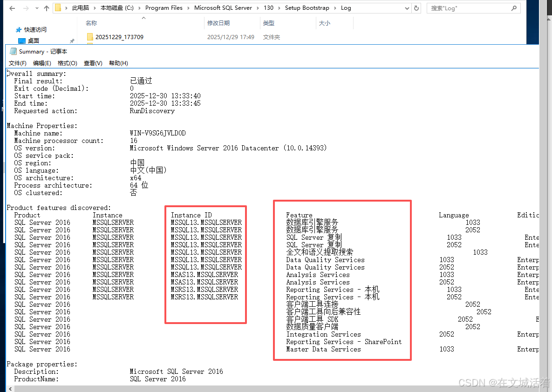Click processor count value 16
Image resolution: width=552 pixels, height=392 pixels.
pyautogui.click(x=134, y=141)
